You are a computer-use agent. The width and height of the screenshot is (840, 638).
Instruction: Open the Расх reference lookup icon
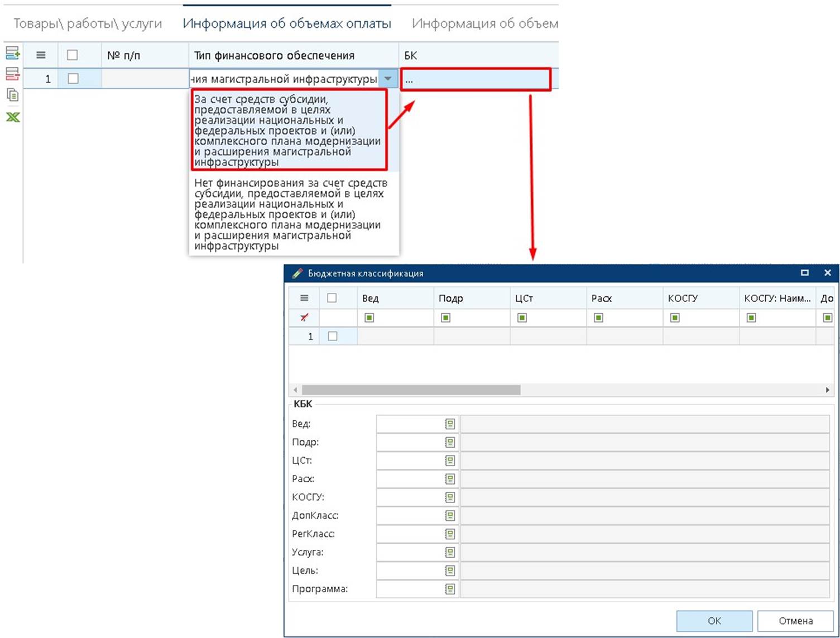(450, 479)
